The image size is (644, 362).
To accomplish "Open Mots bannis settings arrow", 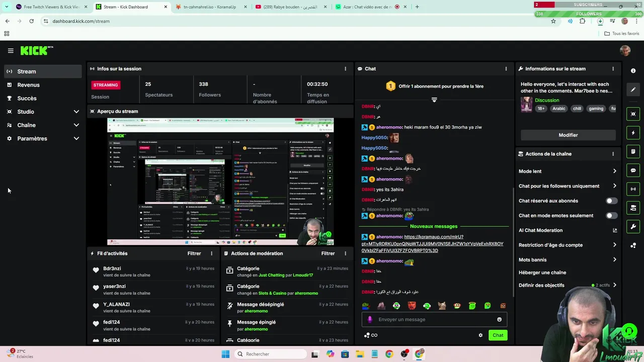I will click(x=614, y=260).
